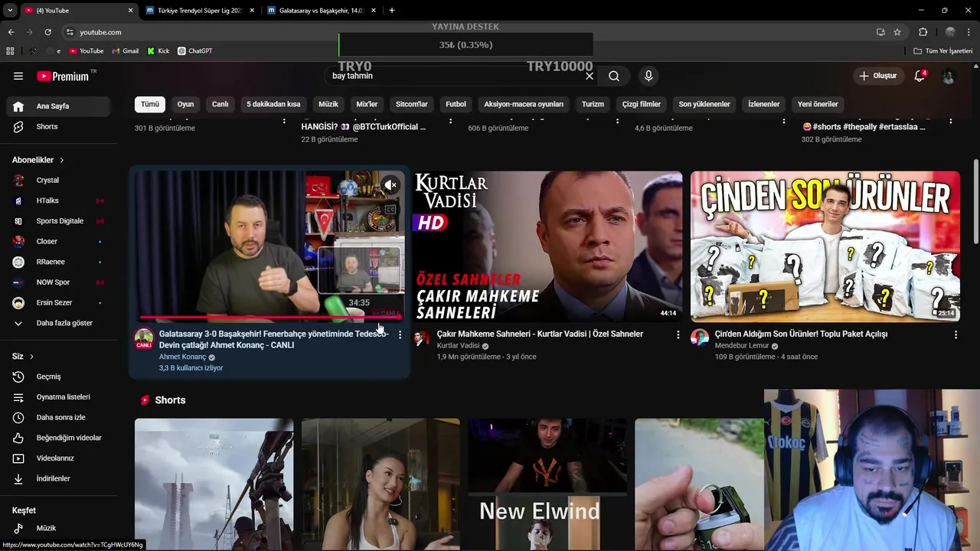Open options menu for Çakır Mahkeme video
This screenshot has height=551, width=980.
click(x=678, y=334)
